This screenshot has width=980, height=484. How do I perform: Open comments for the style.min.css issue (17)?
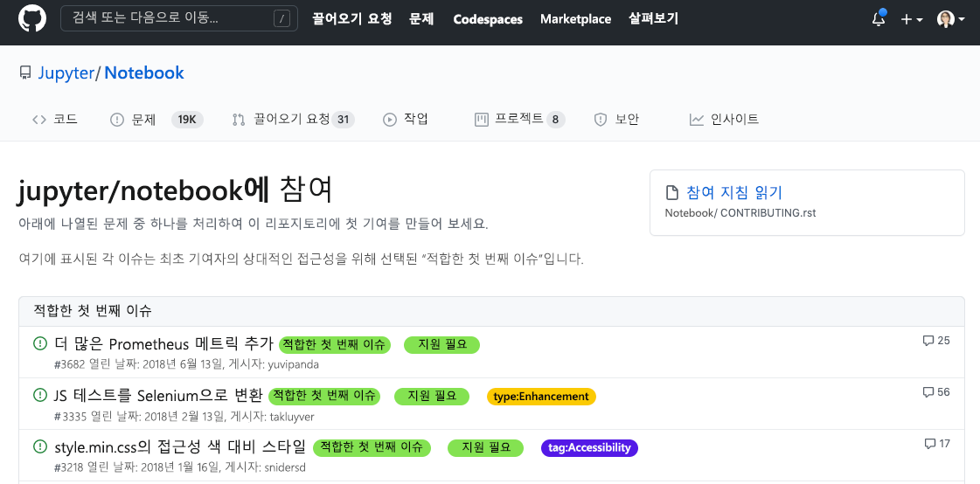(x=937, y=444)
